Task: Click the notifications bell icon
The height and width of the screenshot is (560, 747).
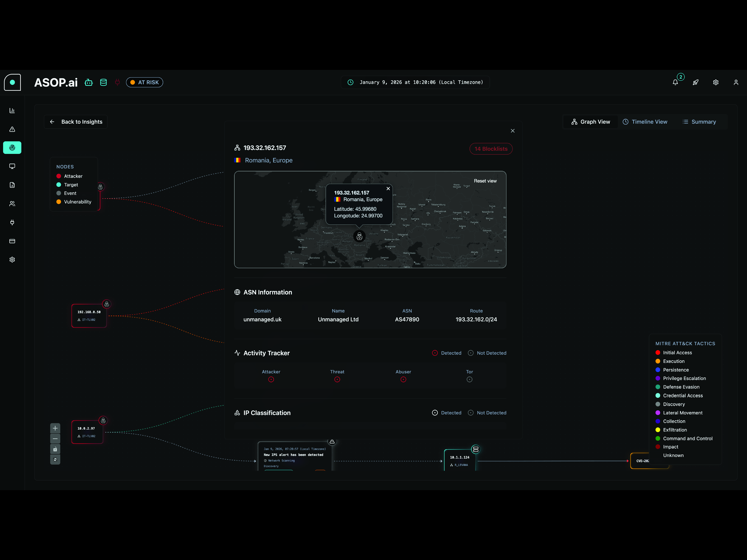Action: (675, 82)
